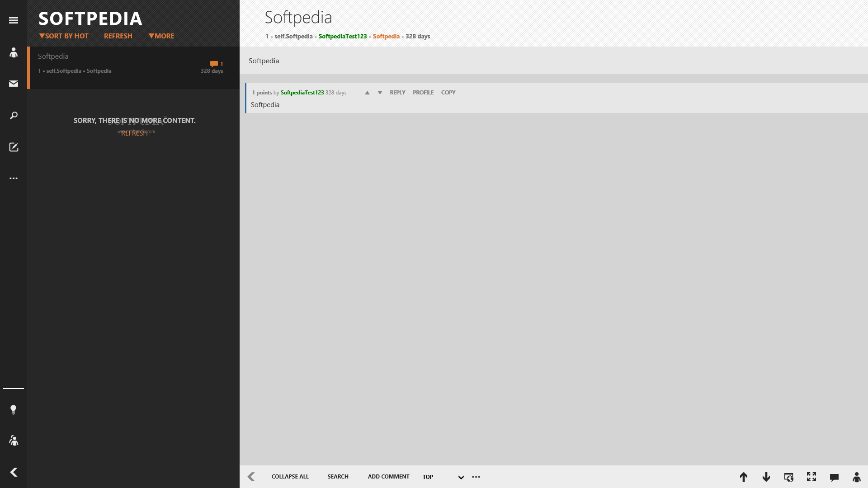Viewport: 868px width, 488px height.
Task: Click the bottom bar comment bubble icon
Action: coord(834,477)
